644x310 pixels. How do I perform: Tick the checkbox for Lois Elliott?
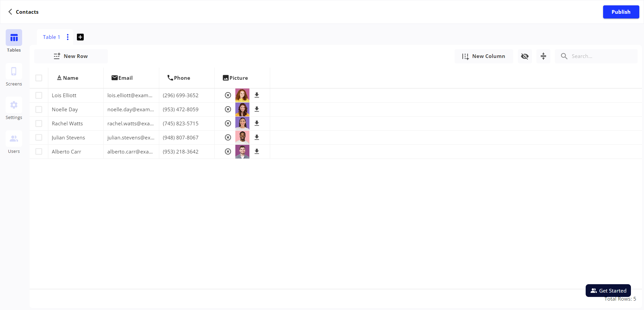39,96
